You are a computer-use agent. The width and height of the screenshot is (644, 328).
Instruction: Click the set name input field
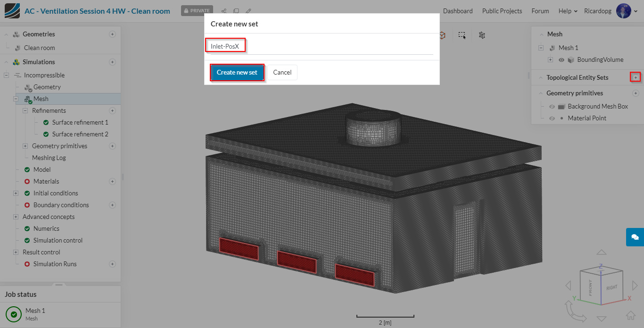[322, 46]
